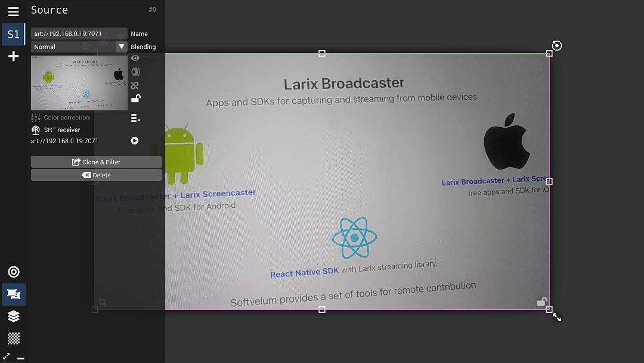644x363 pixels.
Task: Open the hamburger main menu
Action: (13, 11)
